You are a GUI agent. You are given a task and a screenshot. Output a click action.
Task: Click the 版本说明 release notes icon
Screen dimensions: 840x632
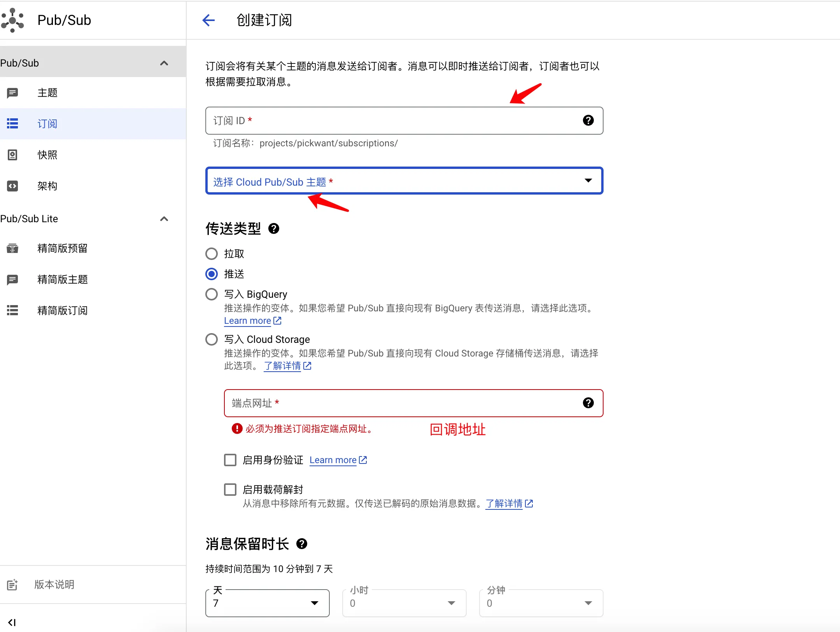coord(12,585)
